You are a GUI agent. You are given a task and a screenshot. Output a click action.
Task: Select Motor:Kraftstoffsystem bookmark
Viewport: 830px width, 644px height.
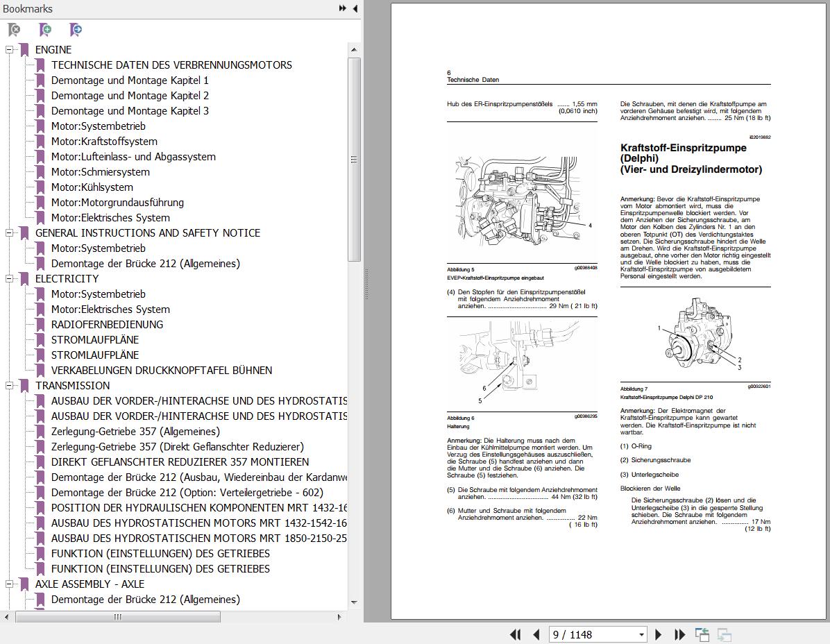[104, 142]
